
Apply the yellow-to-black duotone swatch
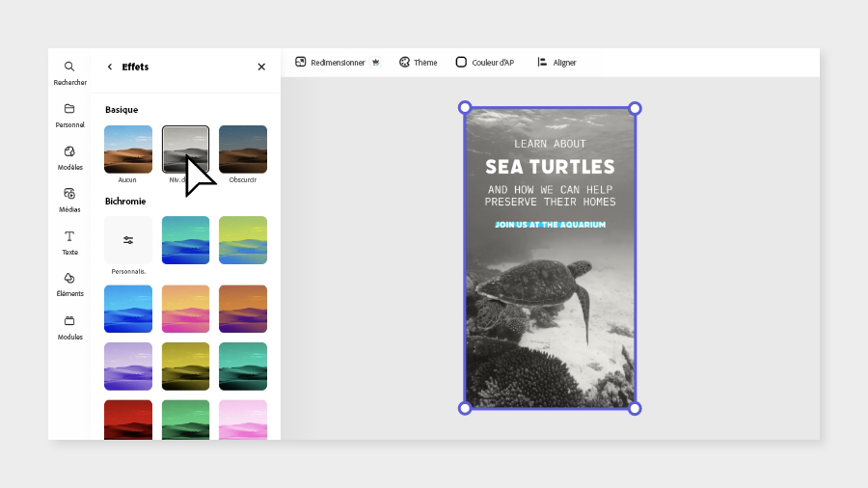(x=185, y=366)
